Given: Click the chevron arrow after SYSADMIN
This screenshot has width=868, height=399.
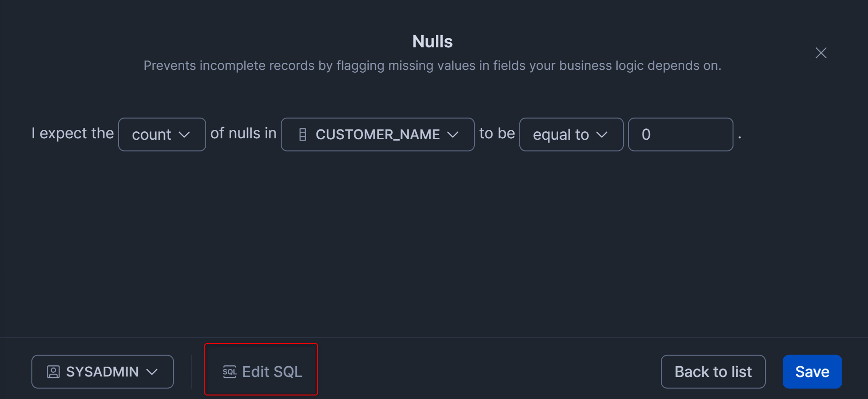Looking at the screenshot, I should tap(152, 372).
